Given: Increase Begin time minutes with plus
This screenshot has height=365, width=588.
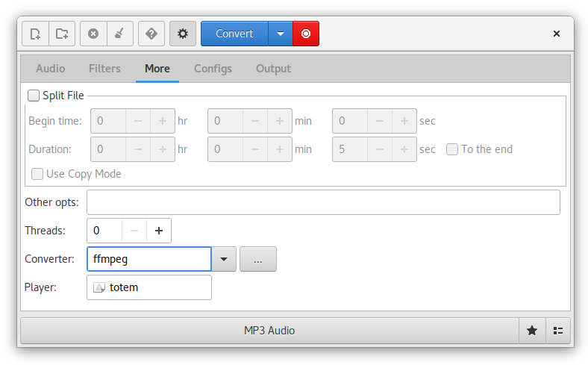Looking at the screenshot, I should 280,121.
